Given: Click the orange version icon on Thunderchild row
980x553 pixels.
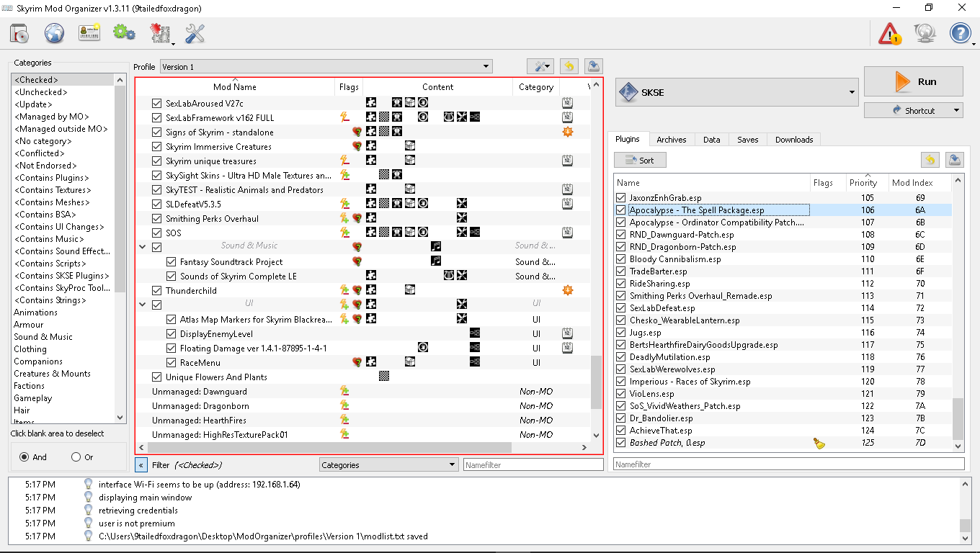Looking at the screenshot, I should click(568, 290).
